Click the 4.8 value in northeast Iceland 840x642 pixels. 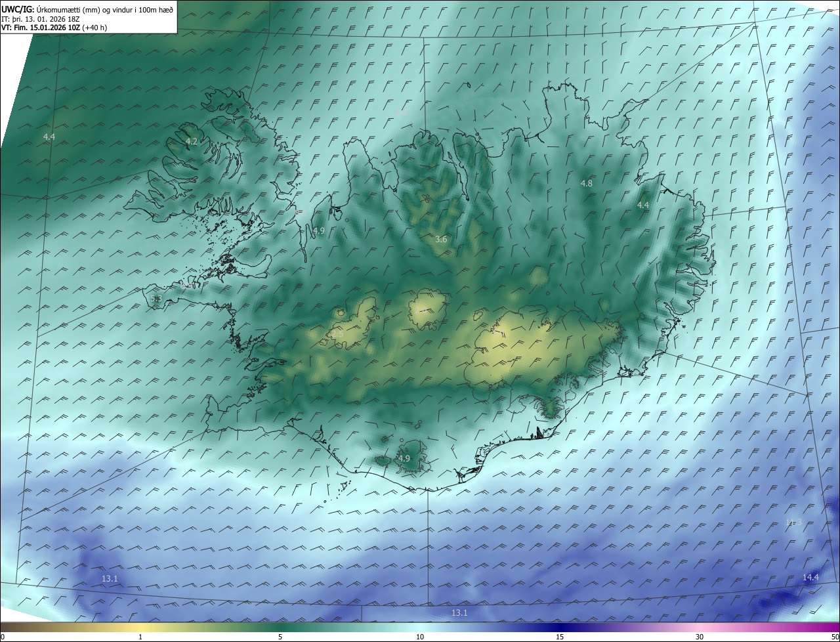tap(587, 184)
